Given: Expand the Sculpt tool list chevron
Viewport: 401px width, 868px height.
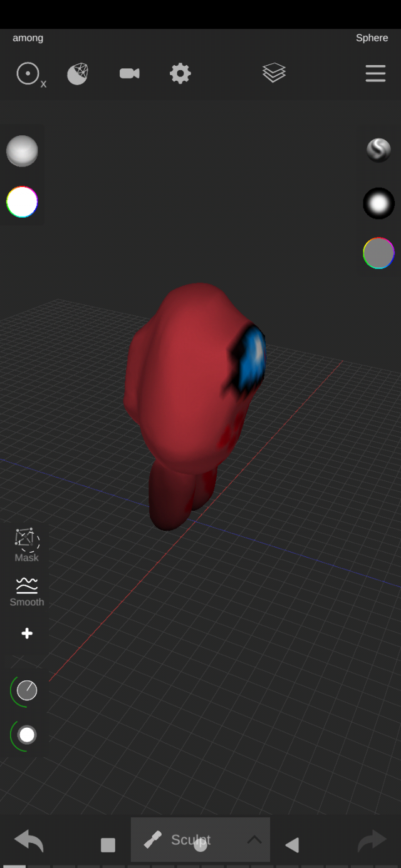Looking at the screenshot, I should (x=254, y=840).
